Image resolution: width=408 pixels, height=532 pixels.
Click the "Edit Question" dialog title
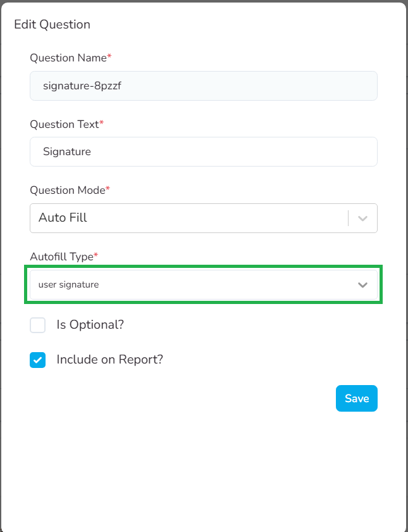52,25
